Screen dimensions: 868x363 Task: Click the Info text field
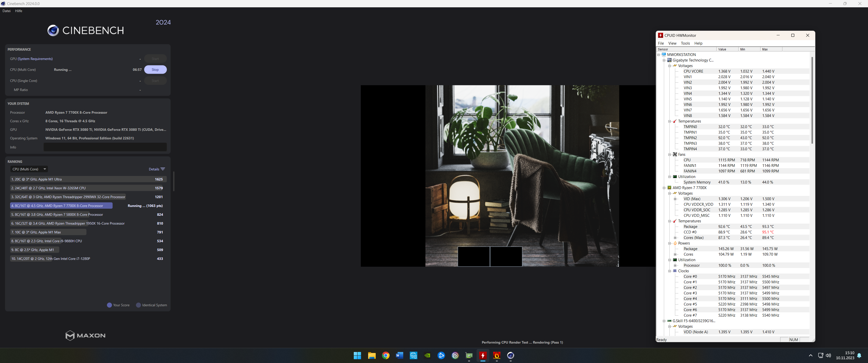pyautogui.click(x=105, y=147)
